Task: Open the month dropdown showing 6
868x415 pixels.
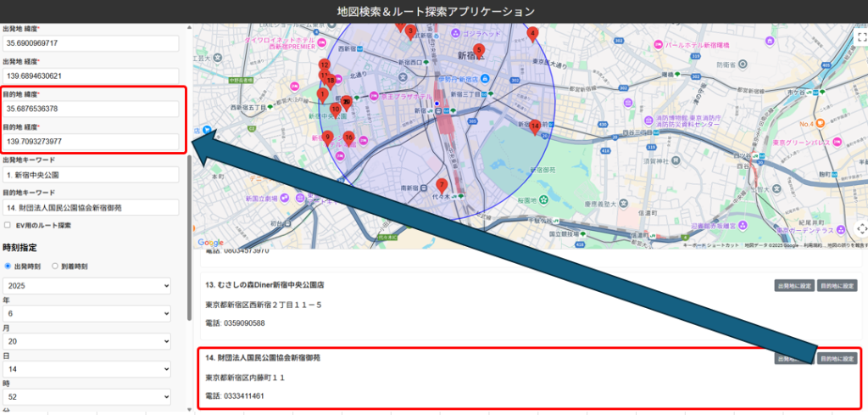Action: (87, 314)
